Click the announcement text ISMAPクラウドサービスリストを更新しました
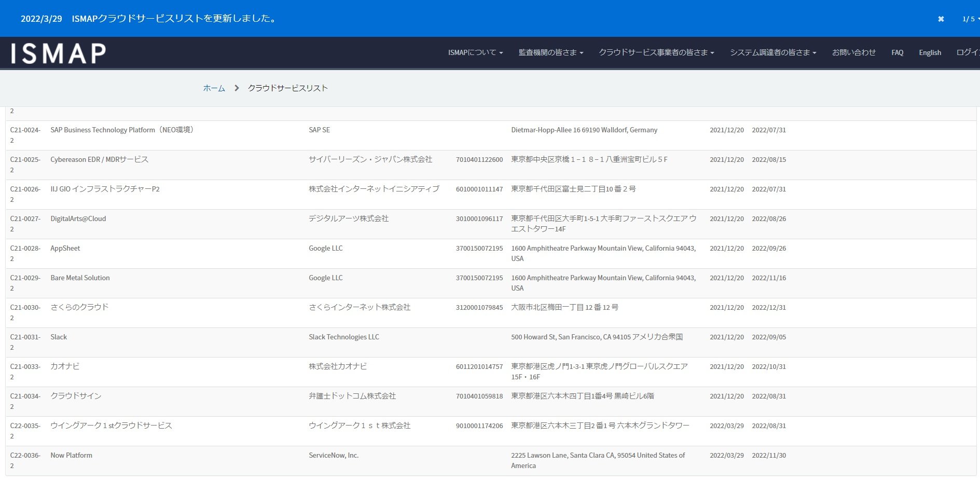 [x=174, y=19]
